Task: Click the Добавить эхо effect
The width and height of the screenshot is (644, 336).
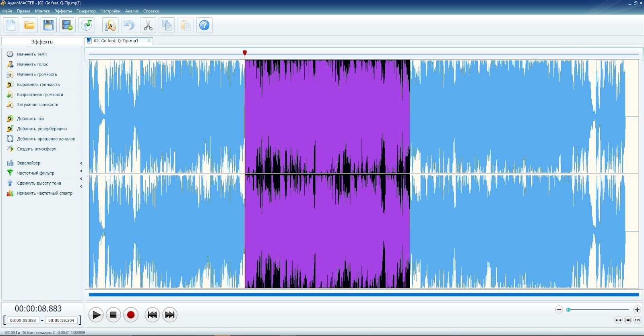Action: [x=30, y=119]
